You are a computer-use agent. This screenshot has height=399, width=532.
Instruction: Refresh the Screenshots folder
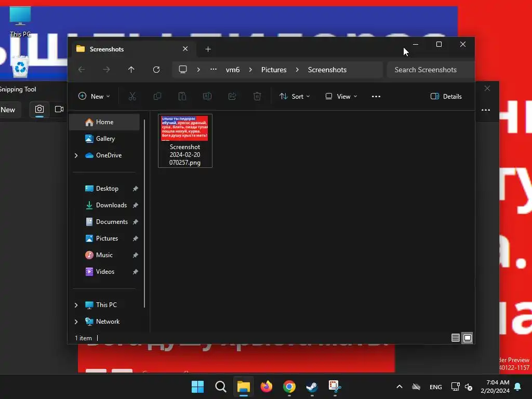point(156,70)
